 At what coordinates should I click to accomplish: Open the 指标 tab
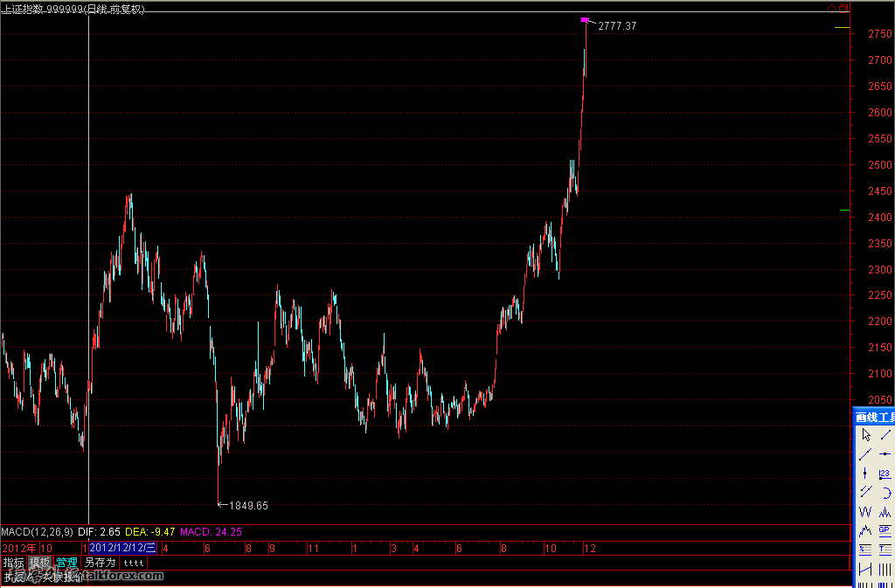(x=14, y=563)
